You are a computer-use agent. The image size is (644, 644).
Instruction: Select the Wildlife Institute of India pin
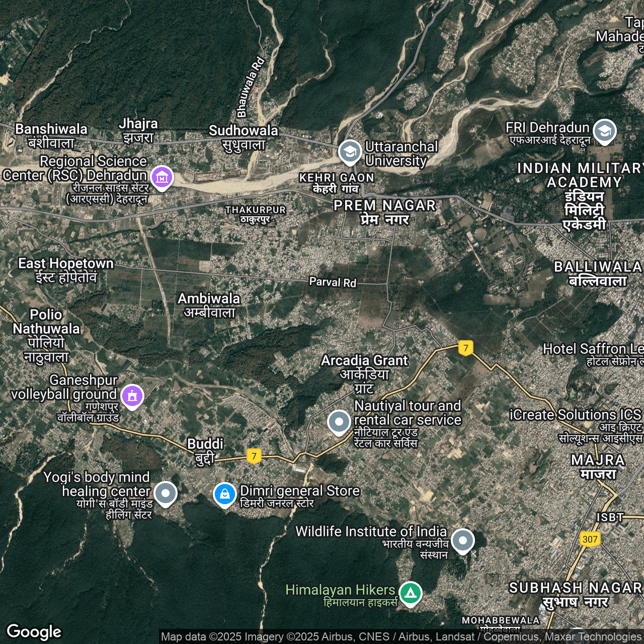pos(462,540)
